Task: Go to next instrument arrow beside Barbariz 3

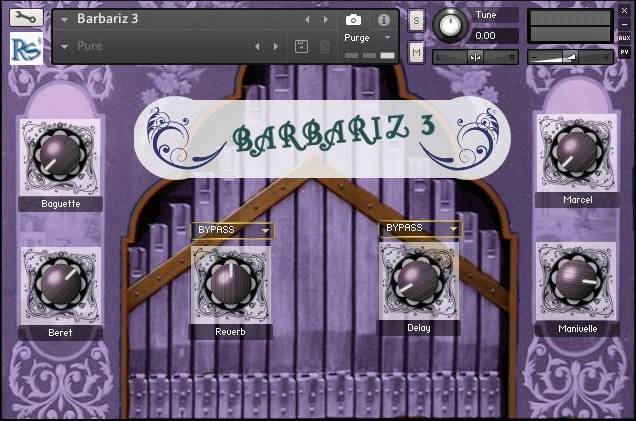Action: click(x=325, y=19)
